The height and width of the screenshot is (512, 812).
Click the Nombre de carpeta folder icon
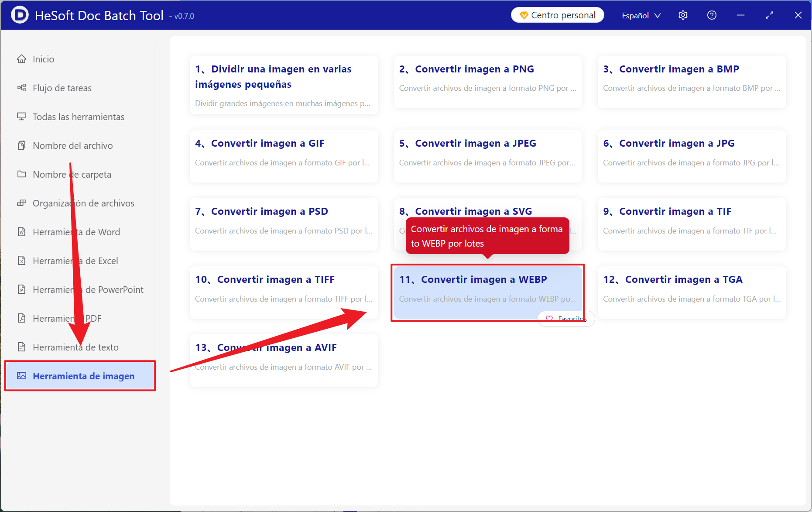coord(21,174)
